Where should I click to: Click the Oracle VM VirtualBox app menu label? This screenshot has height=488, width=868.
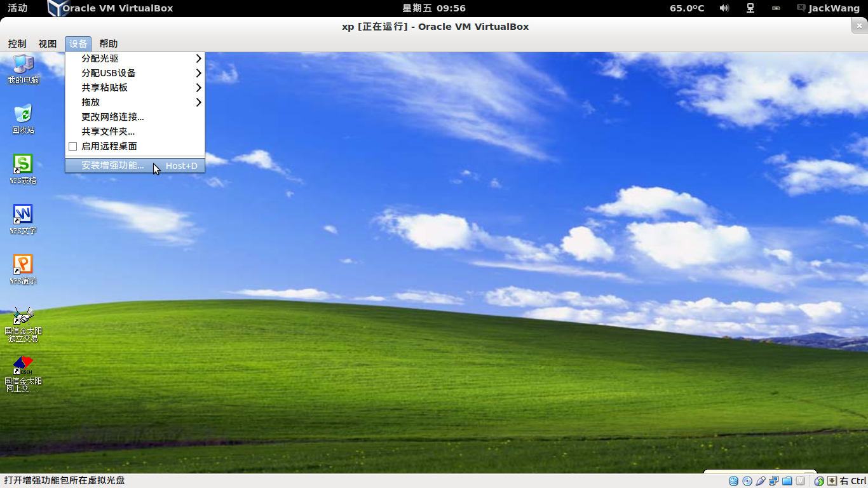click(x=118, y=8)
